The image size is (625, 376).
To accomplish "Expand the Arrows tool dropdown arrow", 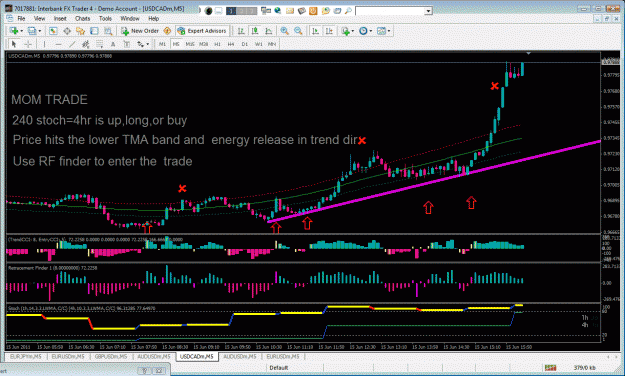I will tap(147, 44).
